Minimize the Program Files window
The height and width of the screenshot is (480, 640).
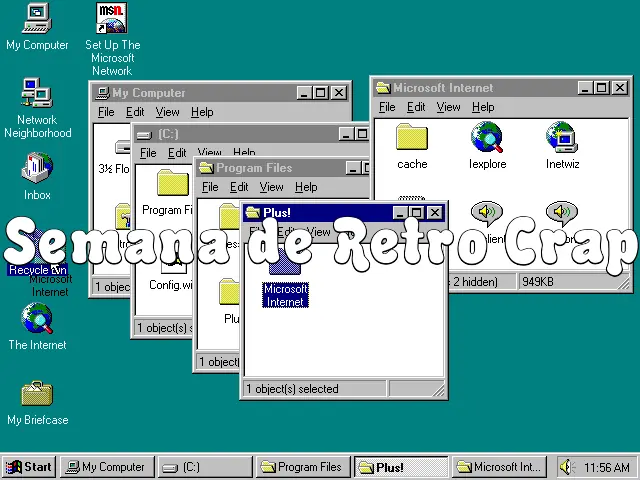point(353,168)
